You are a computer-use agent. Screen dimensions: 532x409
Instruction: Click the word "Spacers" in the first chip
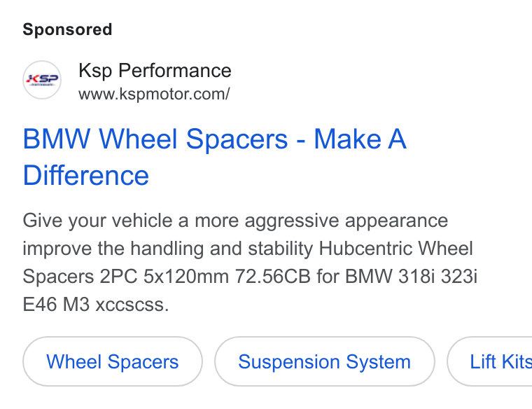[x=143, y=362]
